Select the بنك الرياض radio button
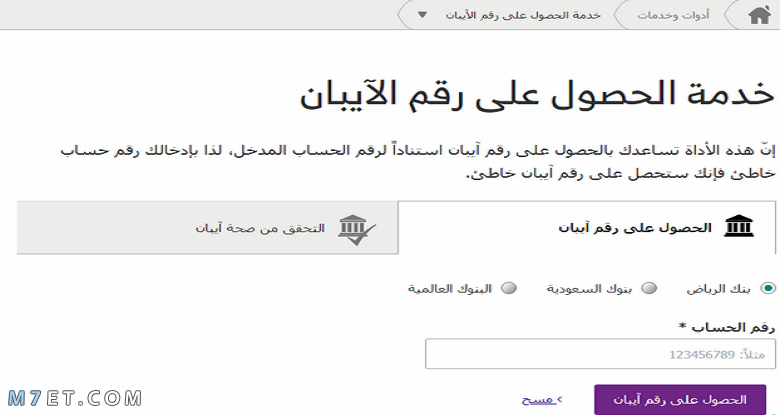The image size is (780, 415). tap(769, 288)
